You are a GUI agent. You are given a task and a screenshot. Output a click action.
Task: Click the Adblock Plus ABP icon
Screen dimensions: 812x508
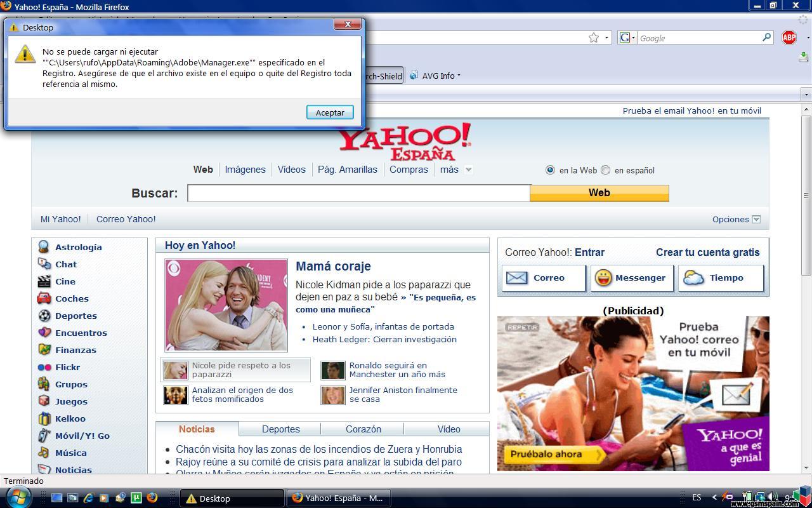click(789, 37)
